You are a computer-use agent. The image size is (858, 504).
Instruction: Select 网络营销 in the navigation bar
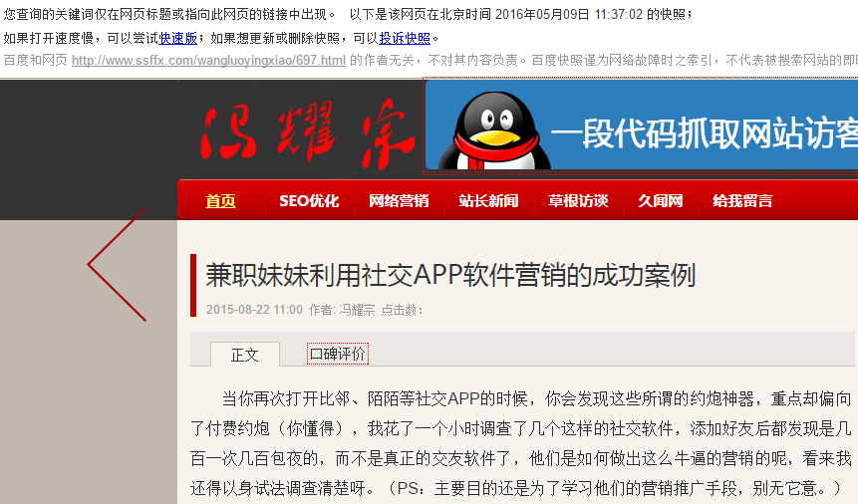click(399, 201)
